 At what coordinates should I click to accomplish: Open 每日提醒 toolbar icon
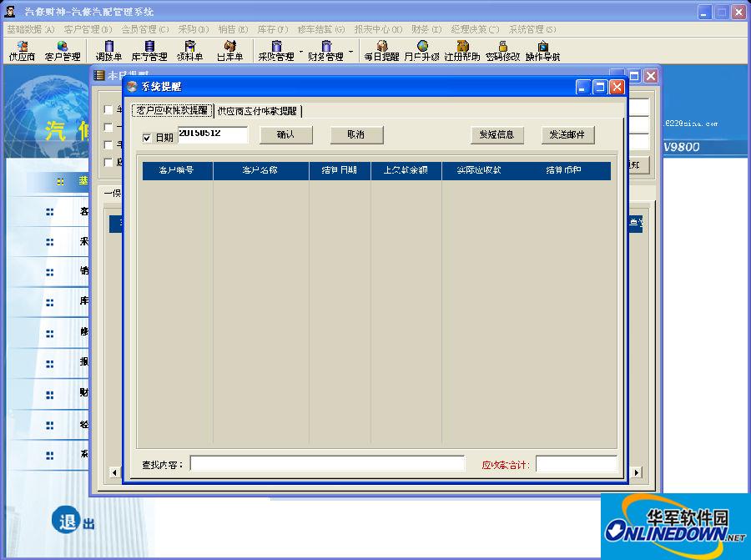(x=381, y=51)
